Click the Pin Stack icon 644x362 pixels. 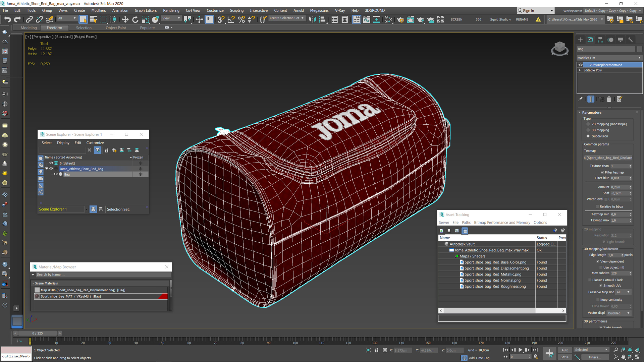tap(581, 99)
